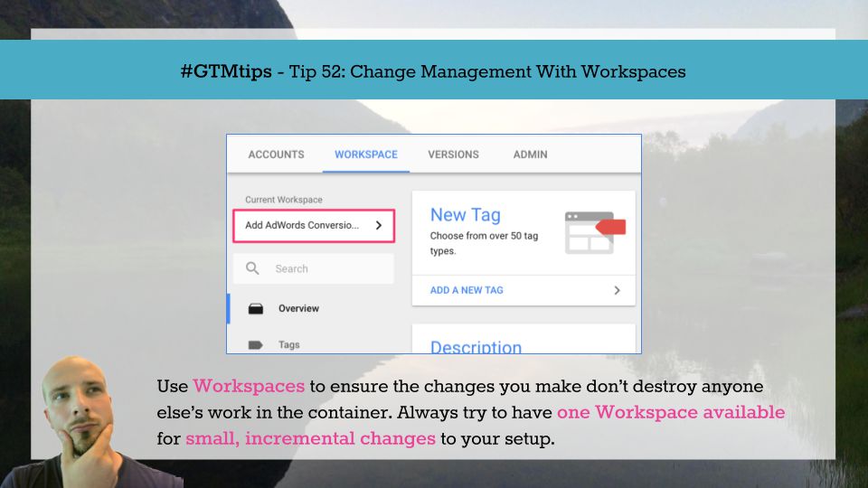The image size is (868, 488).
Task: Go to the ADMIN tab
Action: [530, 155]
